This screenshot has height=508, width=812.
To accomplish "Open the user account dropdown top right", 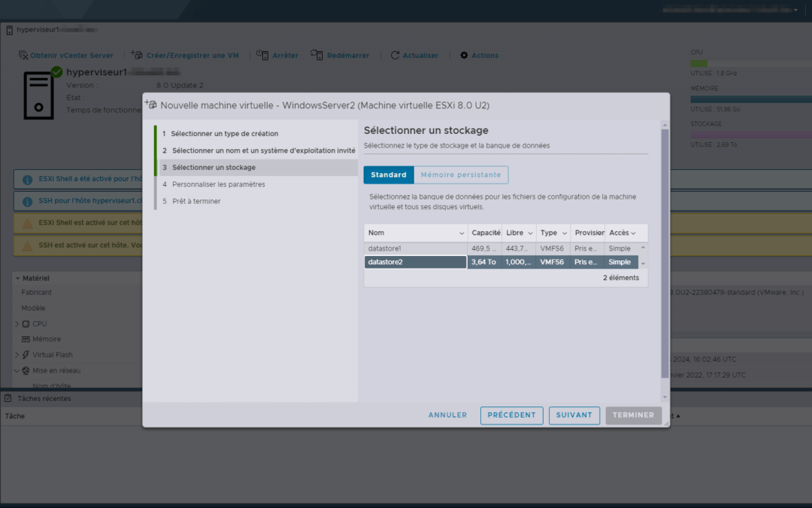I will pos(795,10).
